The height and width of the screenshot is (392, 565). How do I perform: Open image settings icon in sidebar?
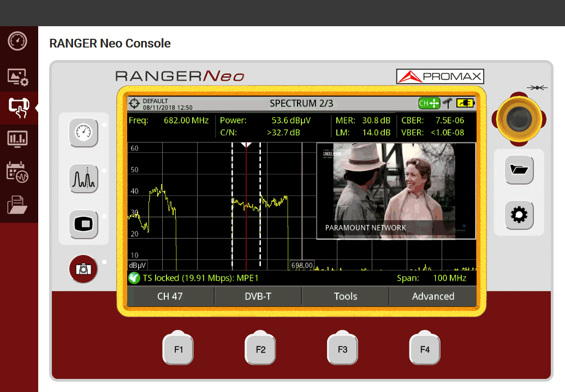[17, 77]
